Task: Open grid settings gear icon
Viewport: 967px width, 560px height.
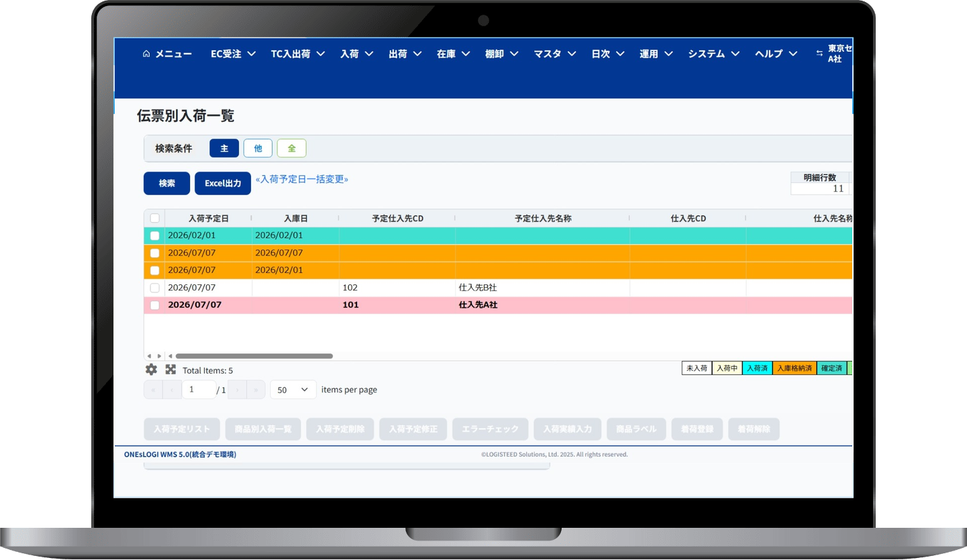Action: (151, 370)
